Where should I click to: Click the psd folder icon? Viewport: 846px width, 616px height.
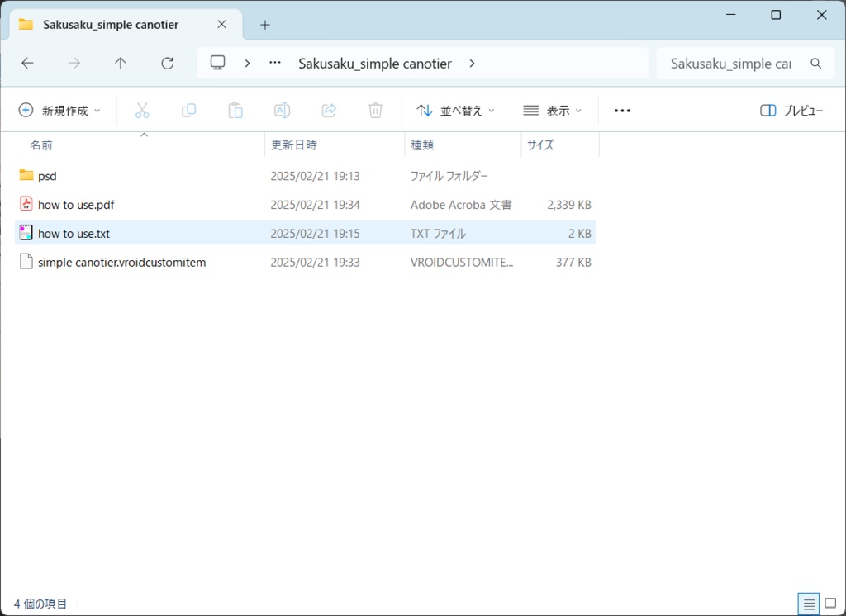[26, 175]
